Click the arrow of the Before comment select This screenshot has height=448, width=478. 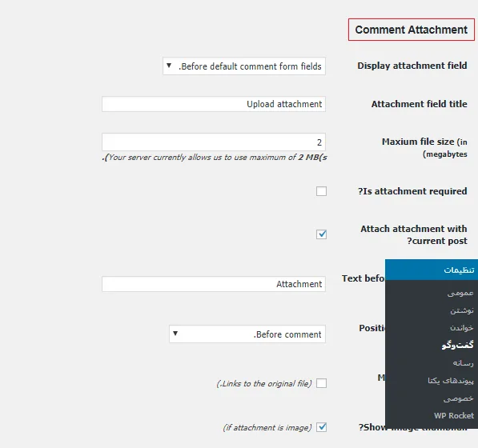(x=175, y=334)
